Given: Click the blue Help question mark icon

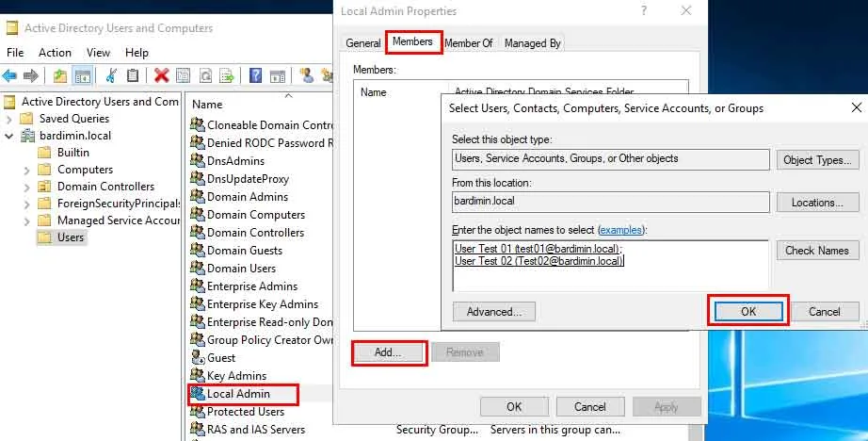Looking at the screenshot, I should pos(255,75).
